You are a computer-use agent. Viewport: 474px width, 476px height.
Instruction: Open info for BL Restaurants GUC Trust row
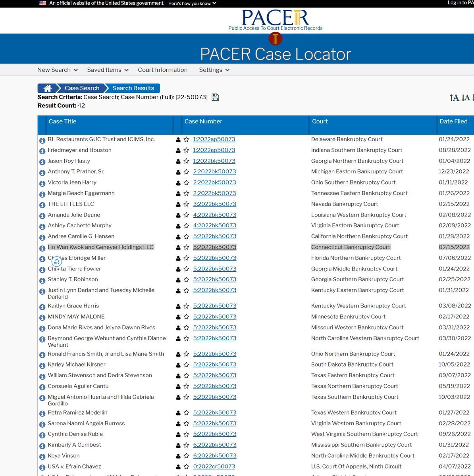click(x=42, y=140)
